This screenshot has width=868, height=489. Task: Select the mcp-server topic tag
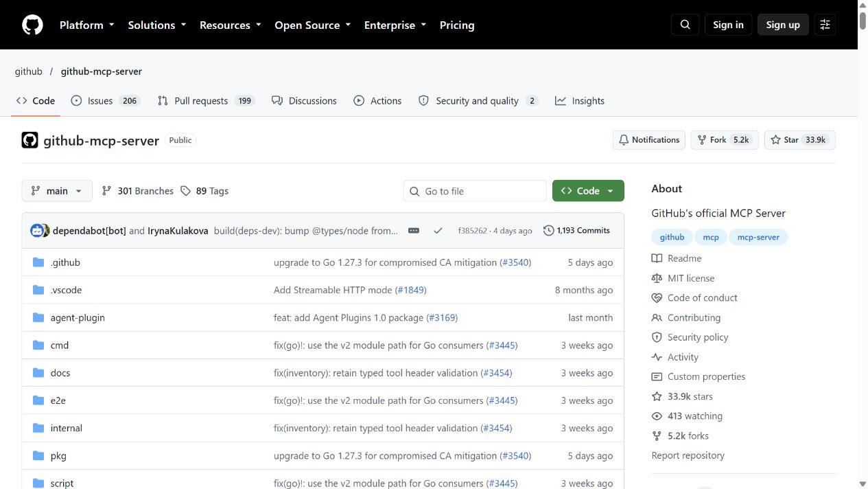758,237
